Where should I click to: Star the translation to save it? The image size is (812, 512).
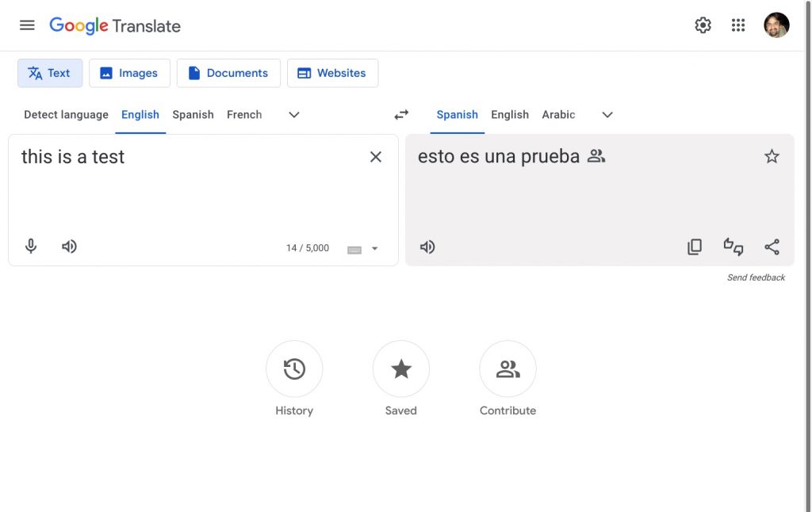click(x=772, y=156)
